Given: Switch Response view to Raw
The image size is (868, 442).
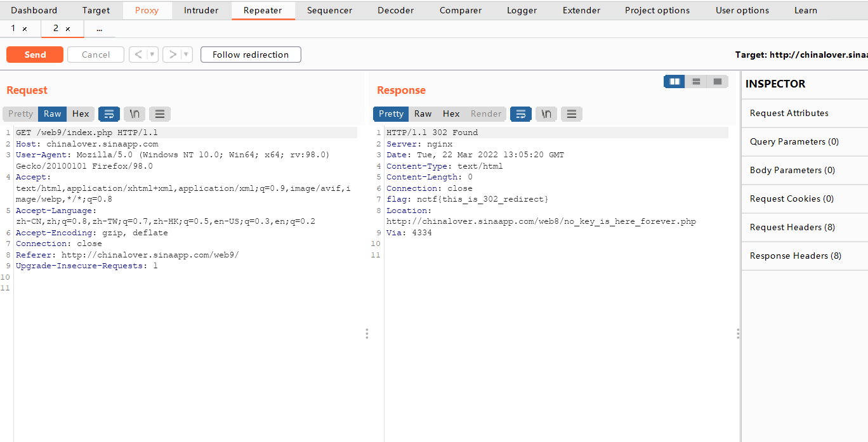Looking at the screenshot, I should click(x=423, y=114).
